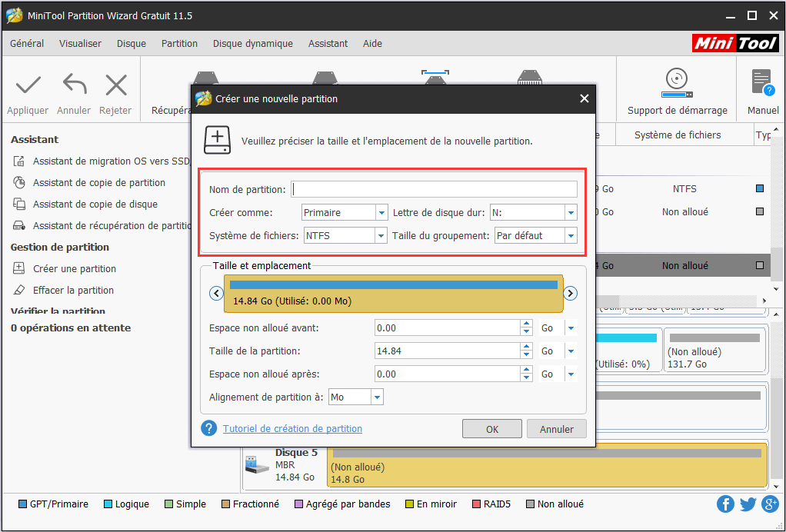Image resolution: width=786 pixels, height=532 pixels.
Task: Open the Créer comme dropdown
Action: point(381,213)
